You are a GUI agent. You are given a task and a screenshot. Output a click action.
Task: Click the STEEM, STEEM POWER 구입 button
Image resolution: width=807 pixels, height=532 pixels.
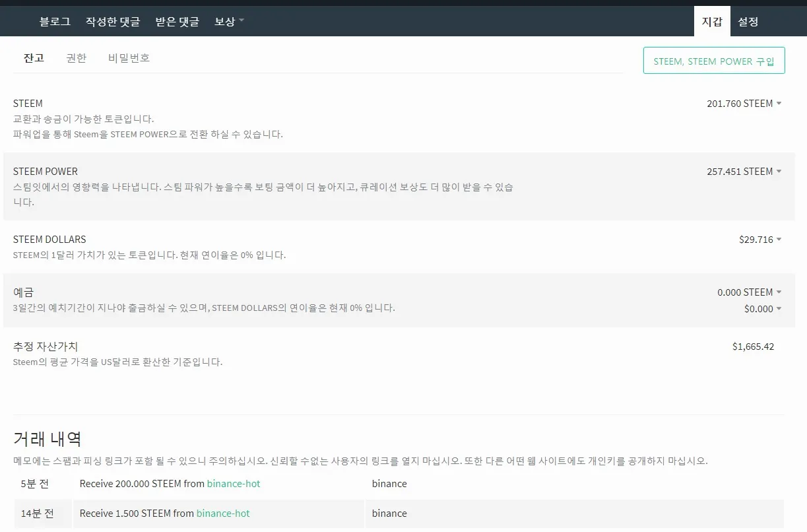(x=713, y=60)
